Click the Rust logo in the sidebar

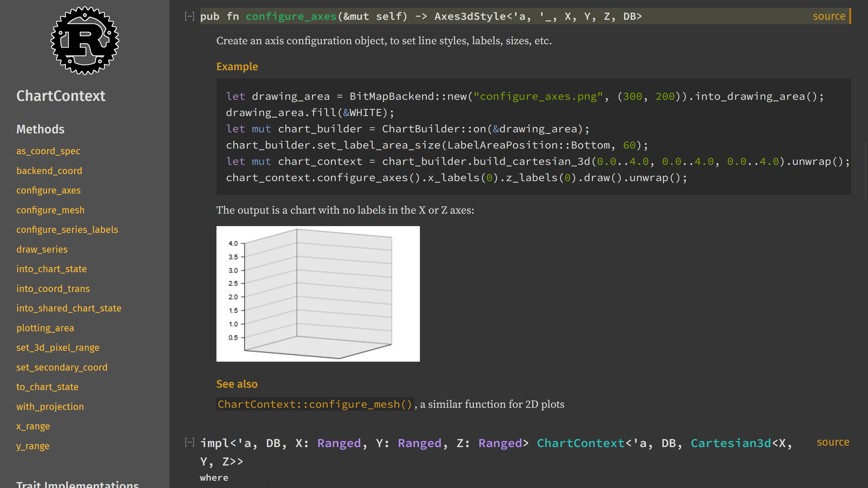tap(85, 40)
